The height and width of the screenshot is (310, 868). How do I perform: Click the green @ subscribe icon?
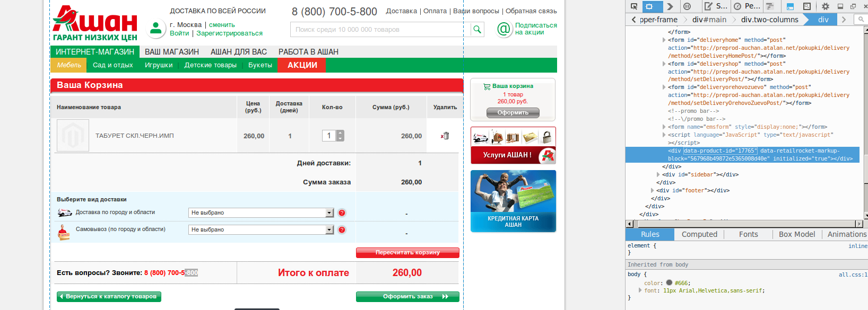tap(504, 29)
